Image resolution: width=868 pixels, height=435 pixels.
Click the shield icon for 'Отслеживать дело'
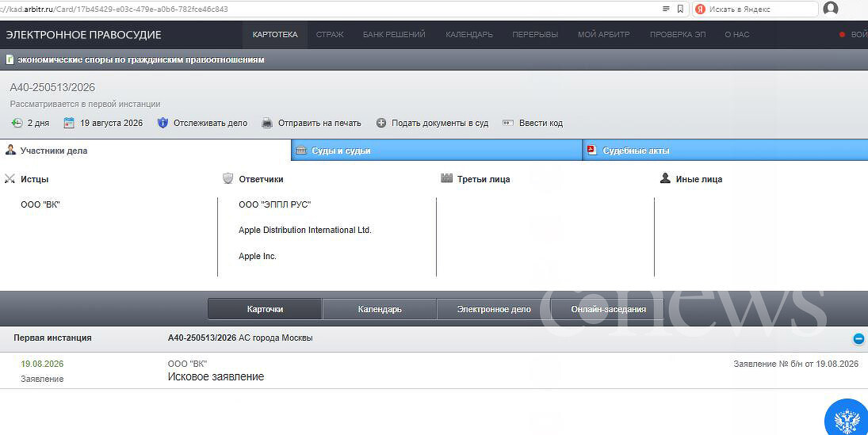(163, 123)
